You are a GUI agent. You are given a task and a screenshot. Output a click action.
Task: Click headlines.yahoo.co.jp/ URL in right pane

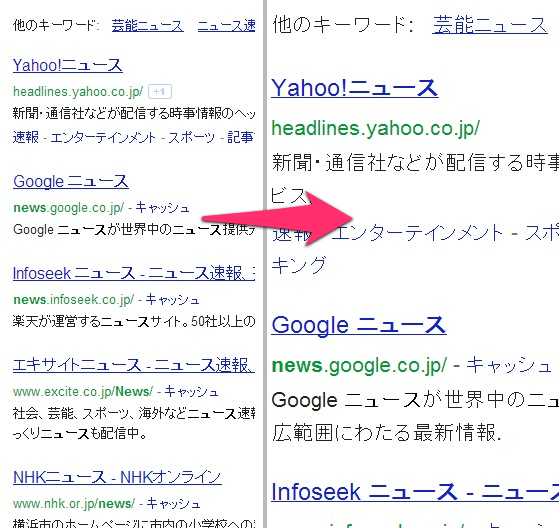376,128
